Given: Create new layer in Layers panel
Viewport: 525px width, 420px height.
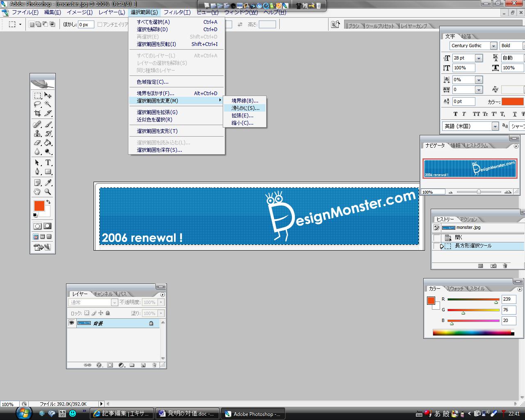Looking at the screenshot, I should tap(143, 365).
